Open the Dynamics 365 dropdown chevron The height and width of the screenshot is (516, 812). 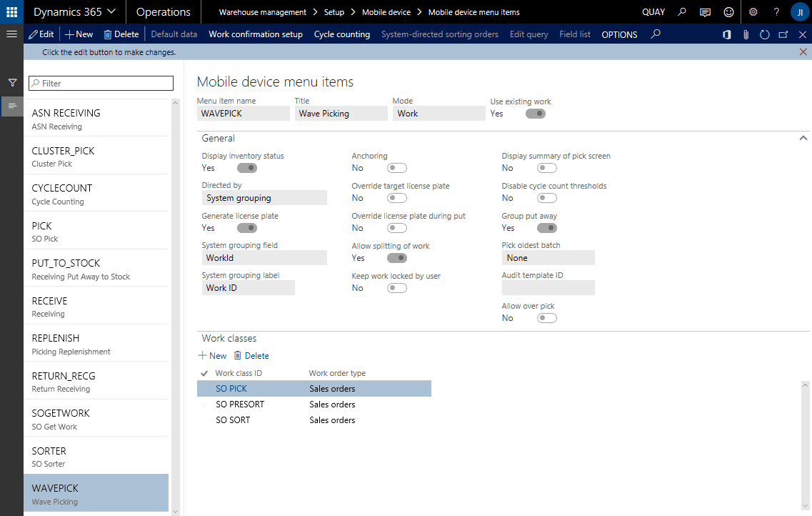tap(111, 11)
